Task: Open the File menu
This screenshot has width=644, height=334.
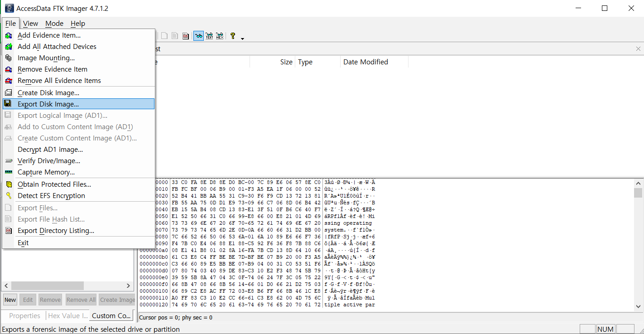Action: coord(10,23)
